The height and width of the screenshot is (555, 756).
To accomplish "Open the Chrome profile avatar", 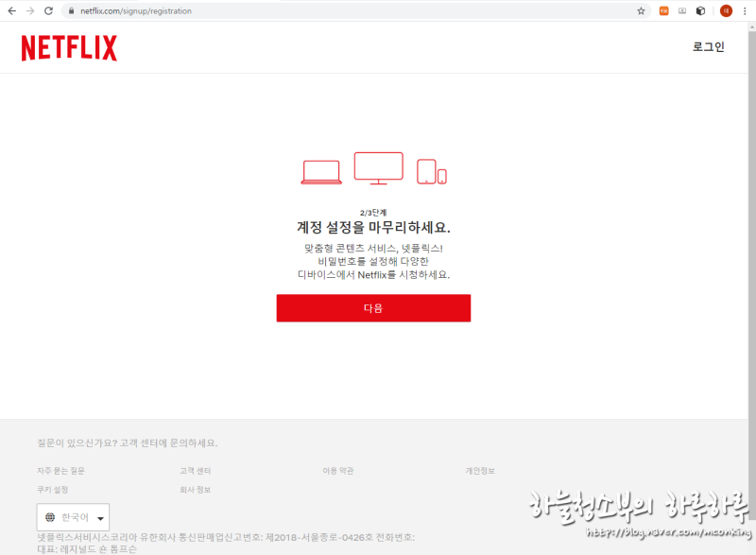I will click(x=726, y=10).
